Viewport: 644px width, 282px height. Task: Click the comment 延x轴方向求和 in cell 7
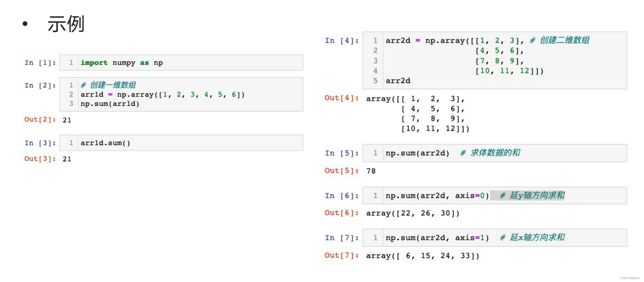532,237
